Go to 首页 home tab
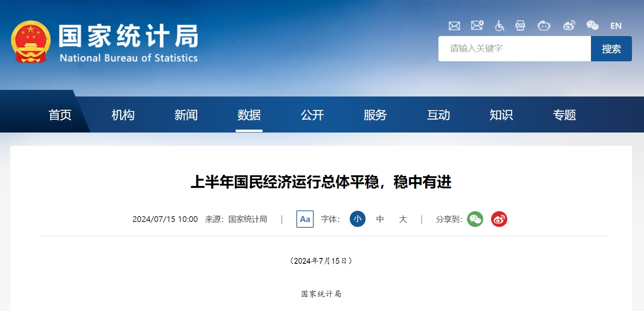The width and height of the screenshot is (644, 311). point(60,115)
